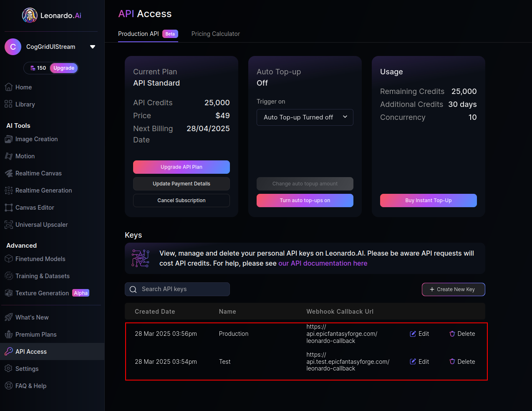Click the 25,000 Remaining Credits value

(x=464, y=91)
